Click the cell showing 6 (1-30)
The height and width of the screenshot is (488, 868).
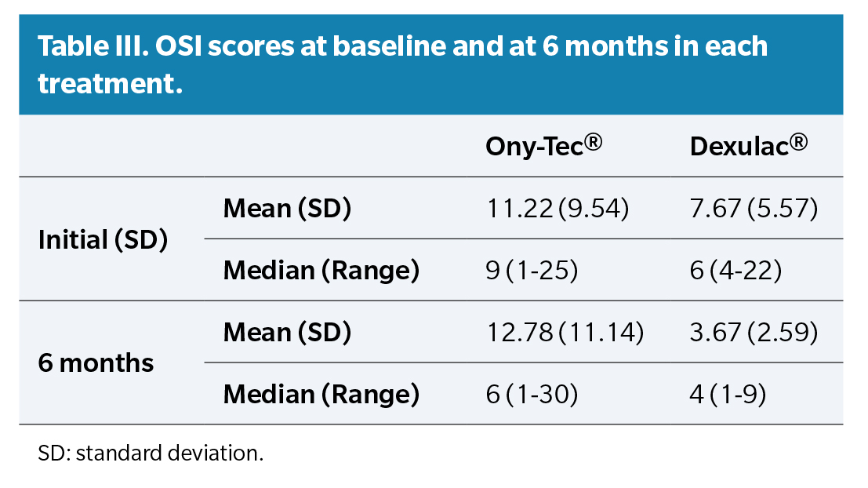pos(532,395)
